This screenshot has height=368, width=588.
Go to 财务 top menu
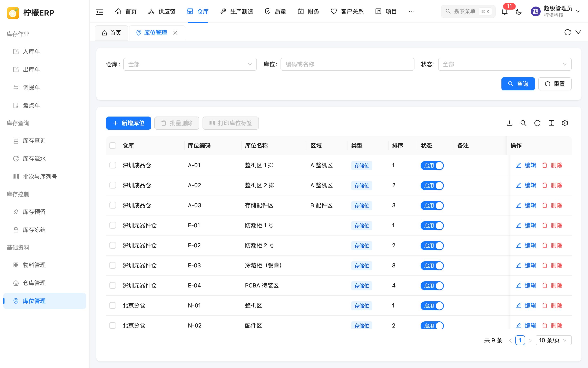tap(308, 11)
